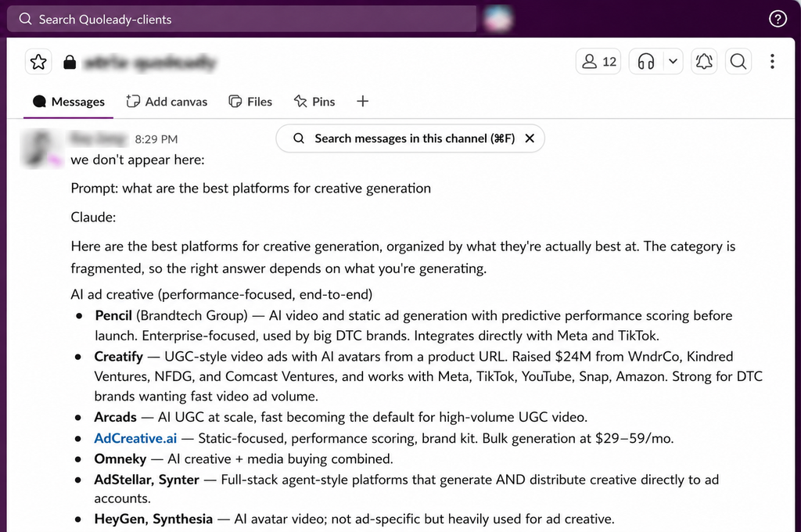801x532 pixels.
Task: Open the AdCreative.ai link
Action: point(135,438)
